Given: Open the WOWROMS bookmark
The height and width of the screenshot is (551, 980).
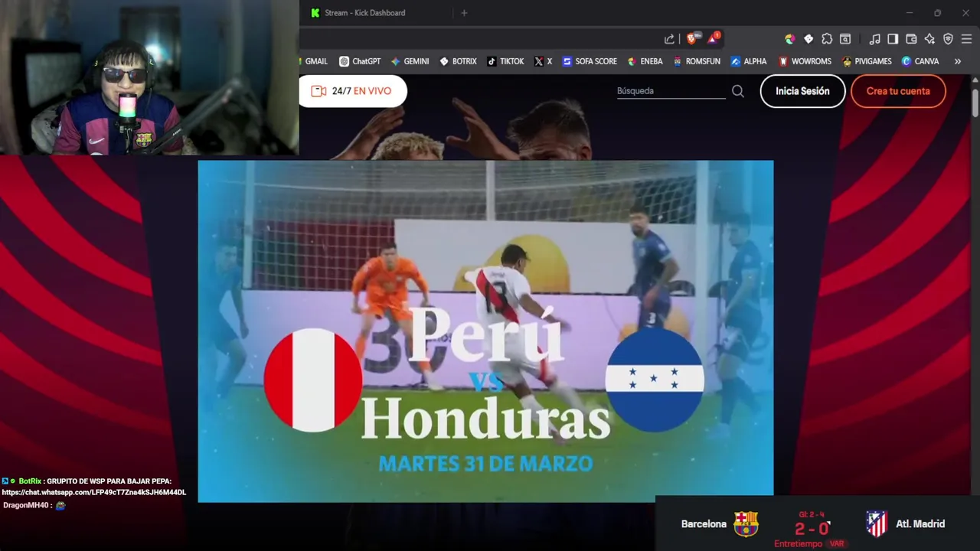Looking at the screenshot, I should coord(805,61).
